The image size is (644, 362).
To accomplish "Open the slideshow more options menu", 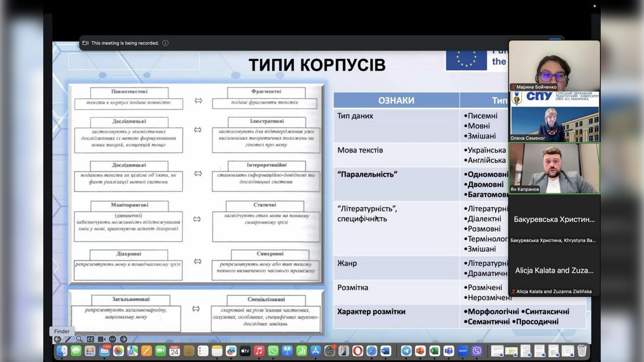I will [x=112, y=339].
